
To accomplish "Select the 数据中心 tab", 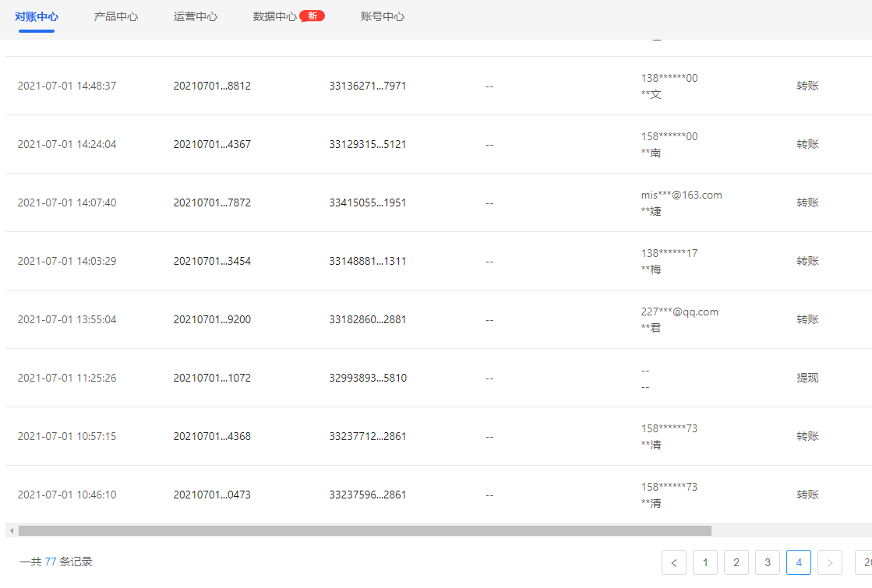I will (275, 16).
